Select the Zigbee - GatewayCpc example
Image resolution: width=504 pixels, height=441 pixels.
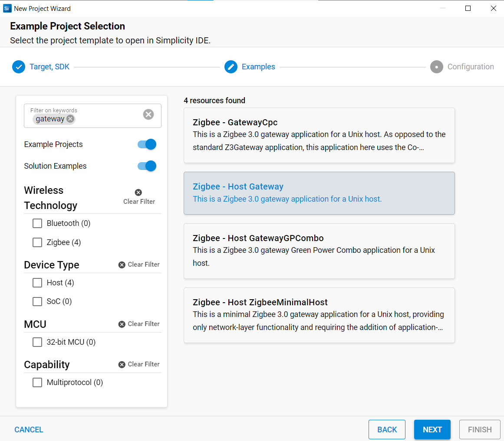click(x=319, y=135)
